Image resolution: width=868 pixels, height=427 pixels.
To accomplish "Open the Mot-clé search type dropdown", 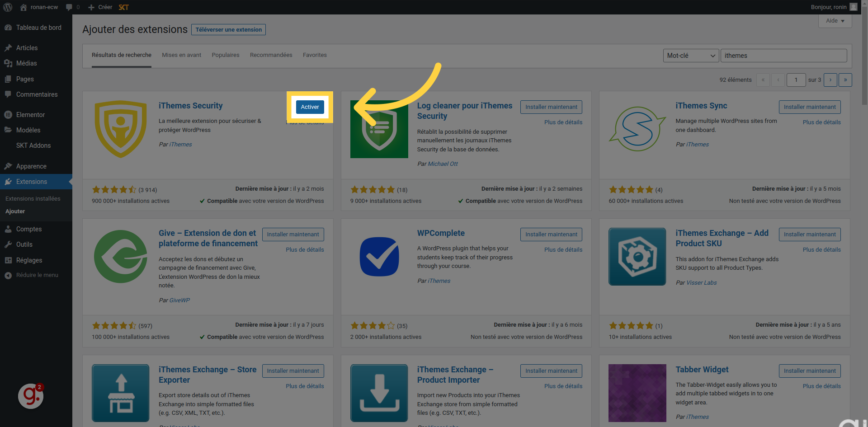I will point(691,56).
